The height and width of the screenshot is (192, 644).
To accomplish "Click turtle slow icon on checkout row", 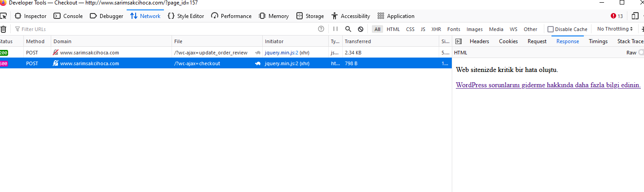I will coord(258,63).
